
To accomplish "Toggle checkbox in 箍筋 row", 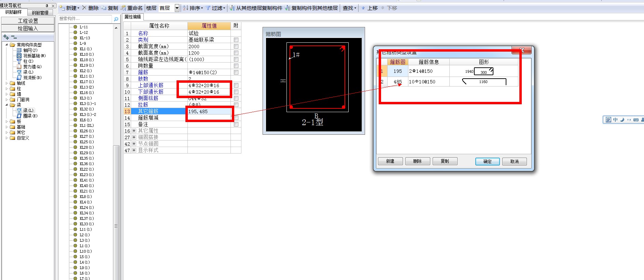I will coord(236,72).
